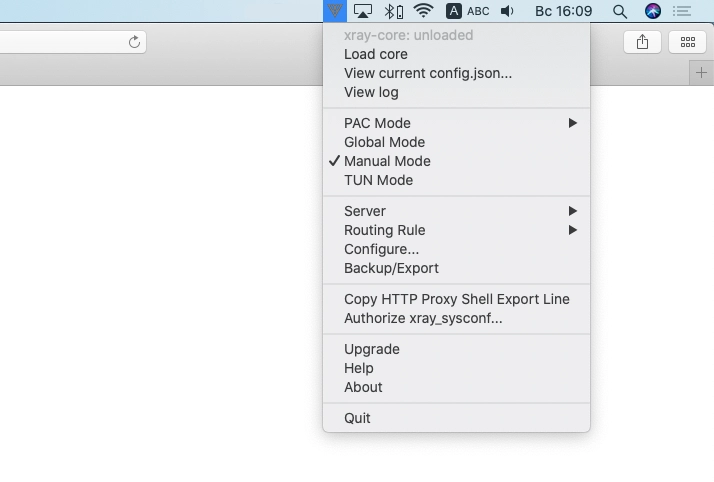Click the Safari share button
714x482 pixels.
(x=642, y=42)
